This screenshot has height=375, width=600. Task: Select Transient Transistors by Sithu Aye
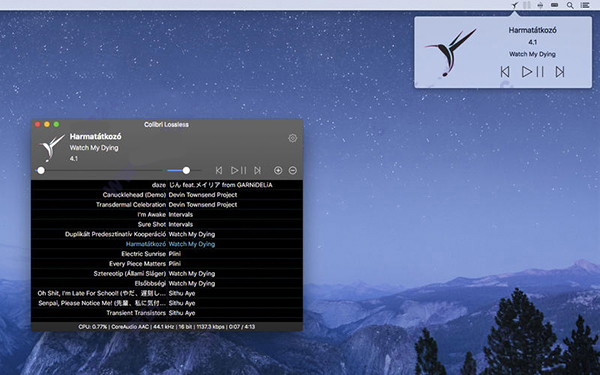point(167,313)
